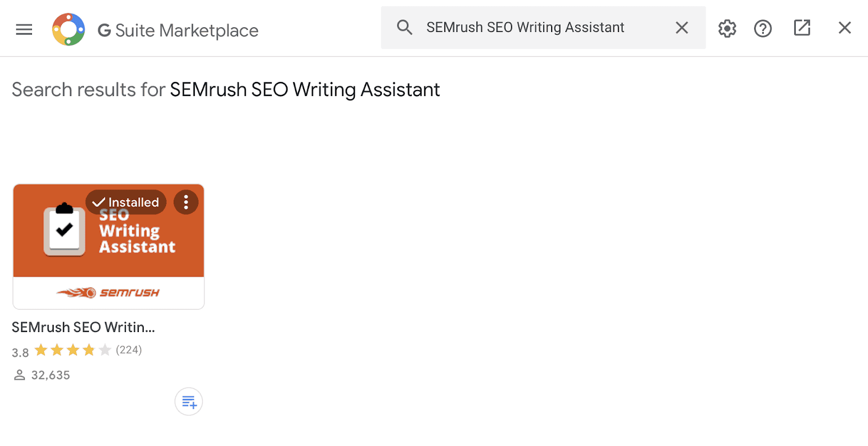The image size is (868, 446).
Task: Open the SEMrush SEO Writin... app title
Action: 84,327
